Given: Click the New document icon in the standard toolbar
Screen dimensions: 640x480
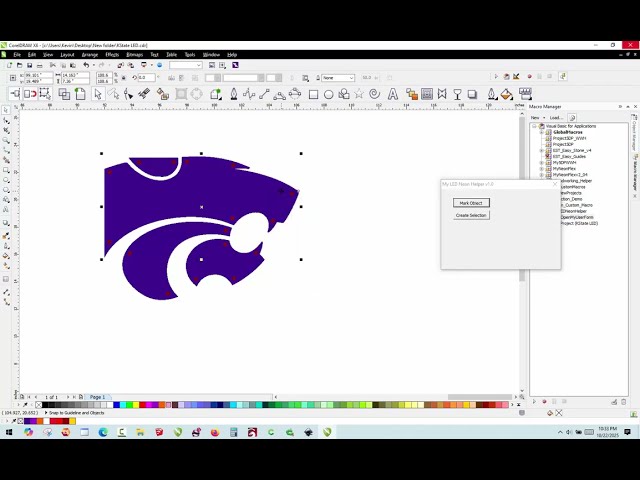Looking at the screenshot, I should point(9,65).
